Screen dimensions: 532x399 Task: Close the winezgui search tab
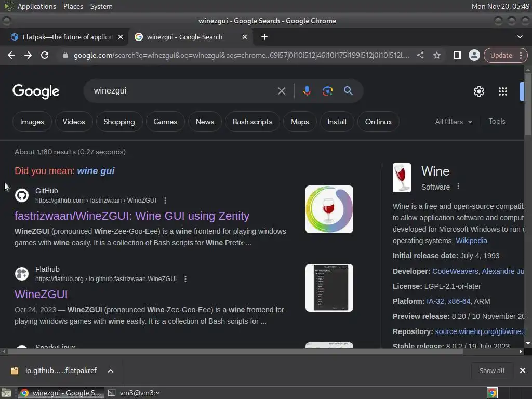(244, 37)
